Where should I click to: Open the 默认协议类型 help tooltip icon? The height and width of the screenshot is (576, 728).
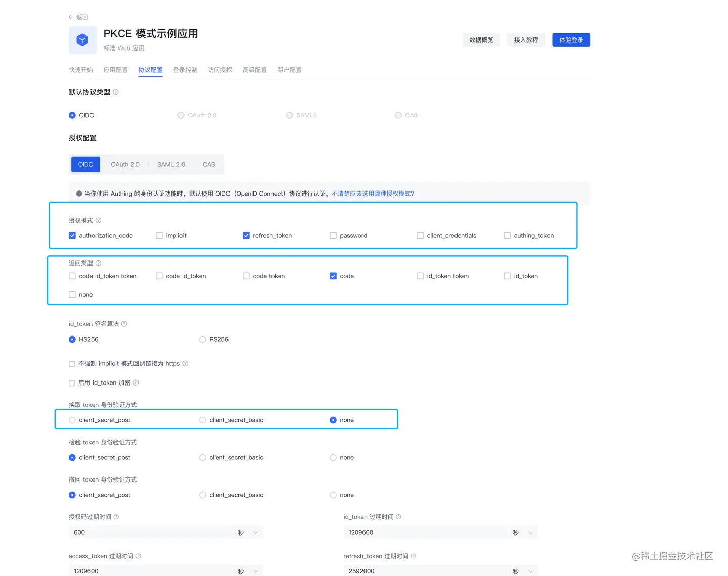coord(116,92)
